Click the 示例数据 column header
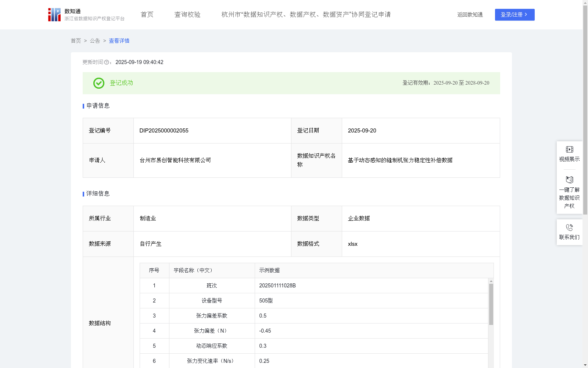The height and width of the screenshot is (368, 588). [269, 270]
